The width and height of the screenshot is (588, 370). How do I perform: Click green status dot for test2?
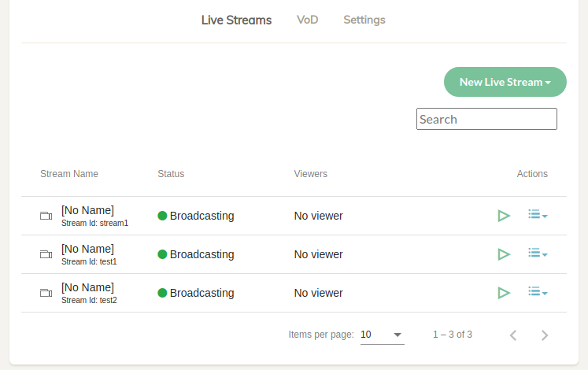click(x=162, y=293)
